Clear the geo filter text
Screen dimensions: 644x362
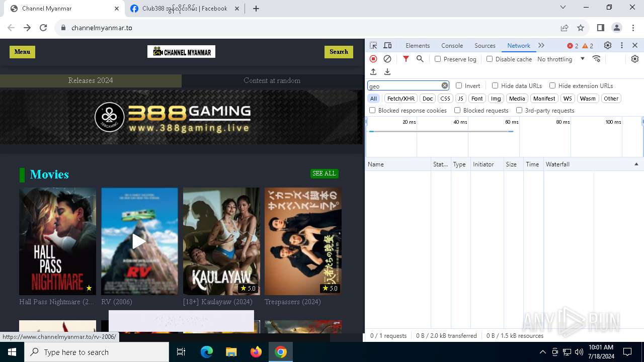[x=445, y=85]
